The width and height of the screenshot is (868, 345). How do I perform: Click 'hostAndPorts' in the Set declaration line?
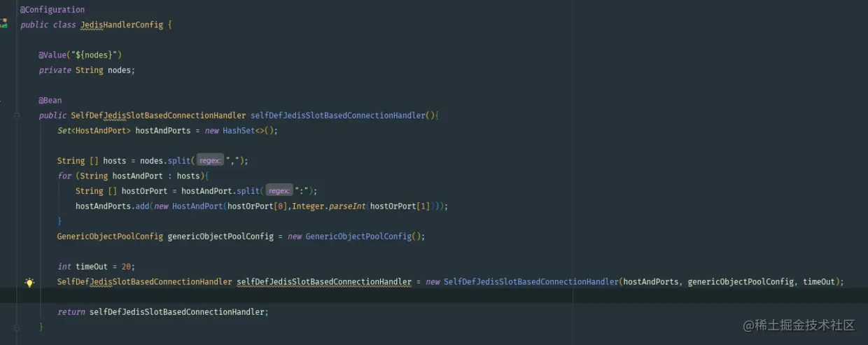[162, 131]
